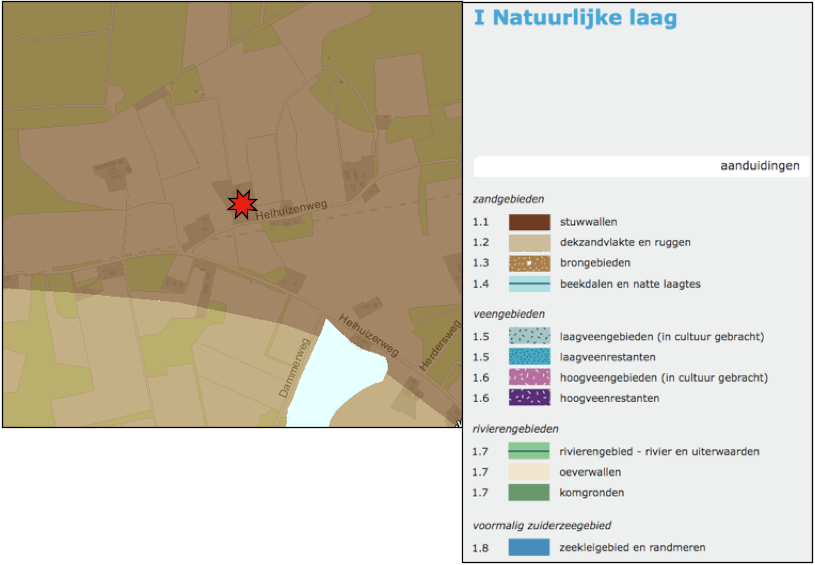Click the 'dekzandvlakte en ruggen' label

click(625, 243)
